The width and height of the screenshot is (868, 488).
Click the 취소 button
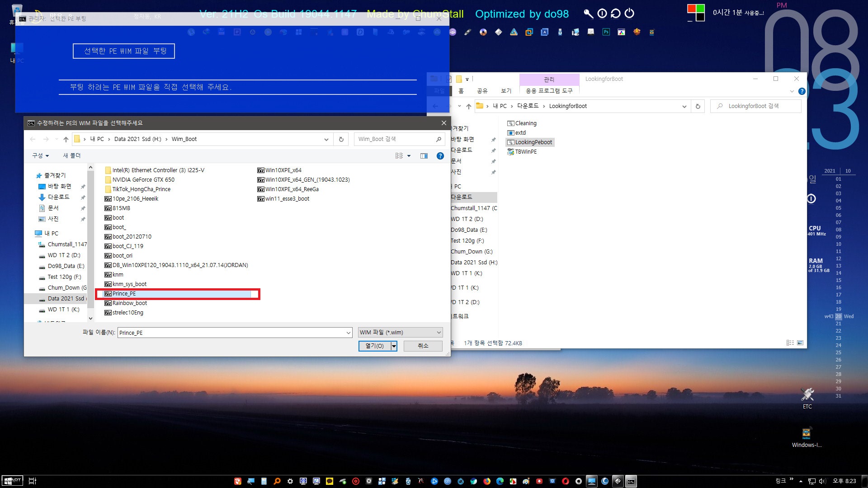point(423,346)
